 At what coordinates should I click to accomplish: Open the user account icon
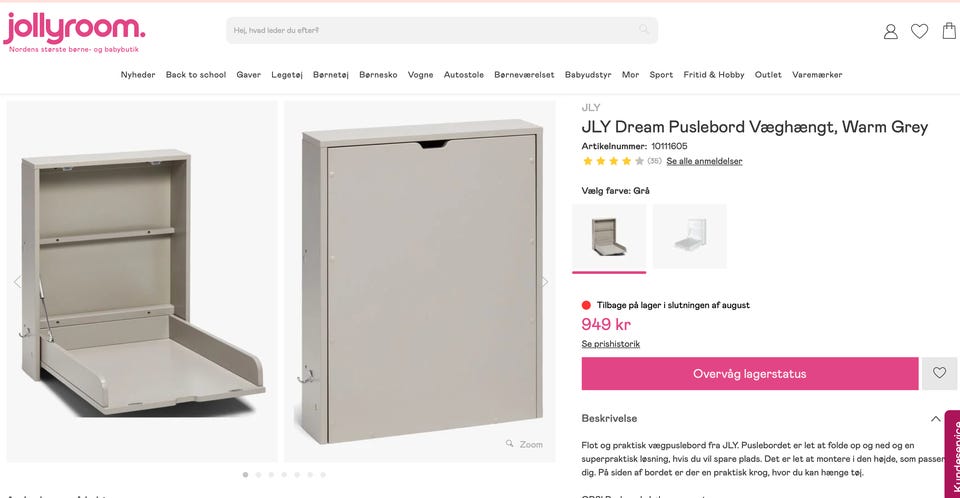click(891, 31)
